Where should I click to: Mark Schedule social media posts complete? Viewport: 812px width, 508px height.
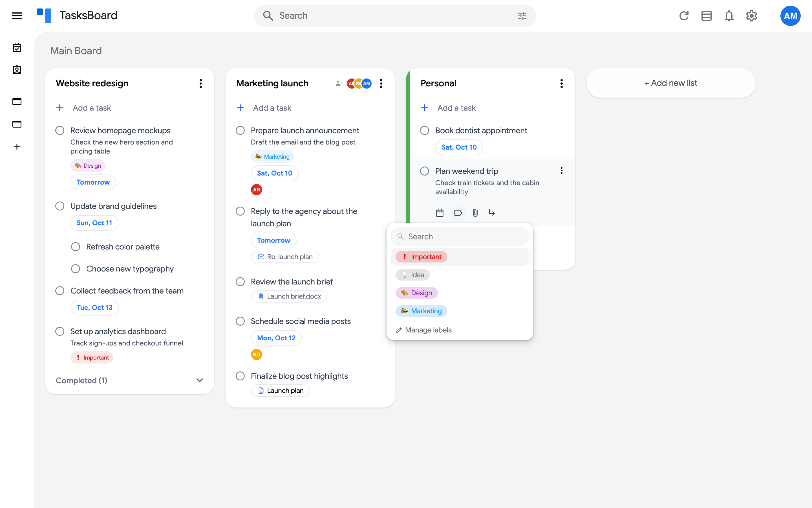point(240,321)
